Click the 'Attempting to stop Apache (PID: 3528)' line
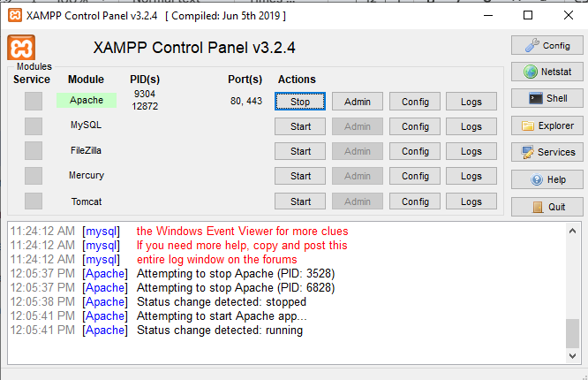This screenshot has height=380, width=588. pos(236,273)
